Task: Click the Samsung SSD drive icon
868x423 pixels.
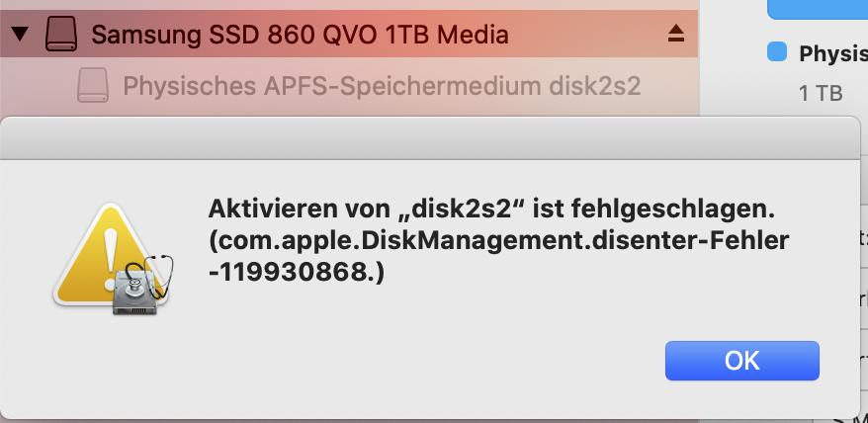Action: 60,36
